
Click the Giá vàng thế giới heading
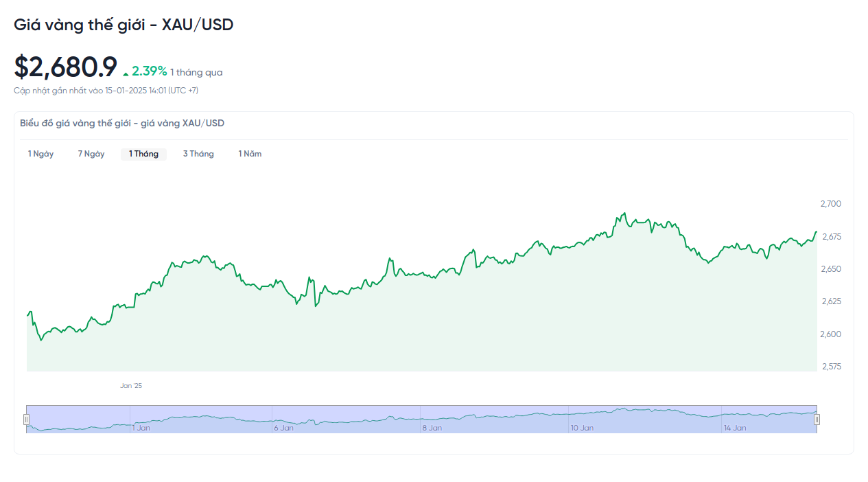tap(124, 25)
